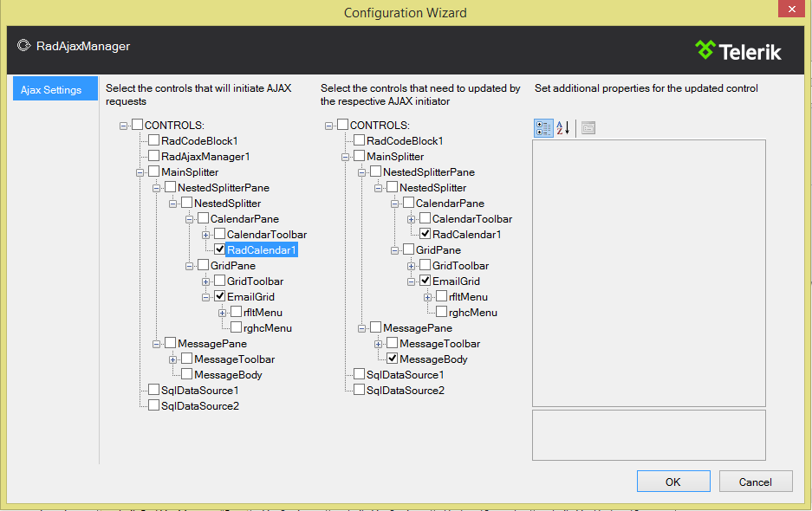
Task: Collapse EmailGrid in initiators tree
Action: pos(206,297)
